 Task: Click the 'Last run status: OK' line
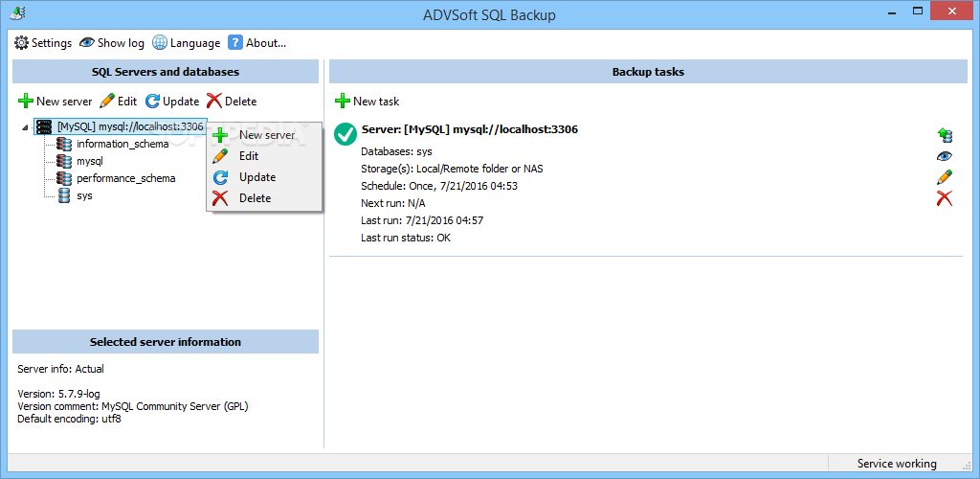coord(406,238)
